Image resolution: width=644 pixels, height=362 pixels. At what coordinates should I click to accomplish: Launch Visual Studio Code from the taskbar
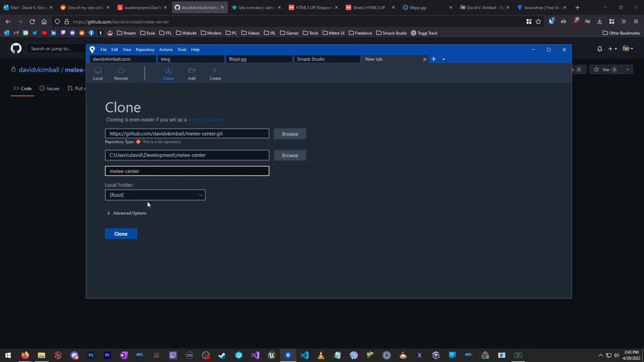pos(304,355)
